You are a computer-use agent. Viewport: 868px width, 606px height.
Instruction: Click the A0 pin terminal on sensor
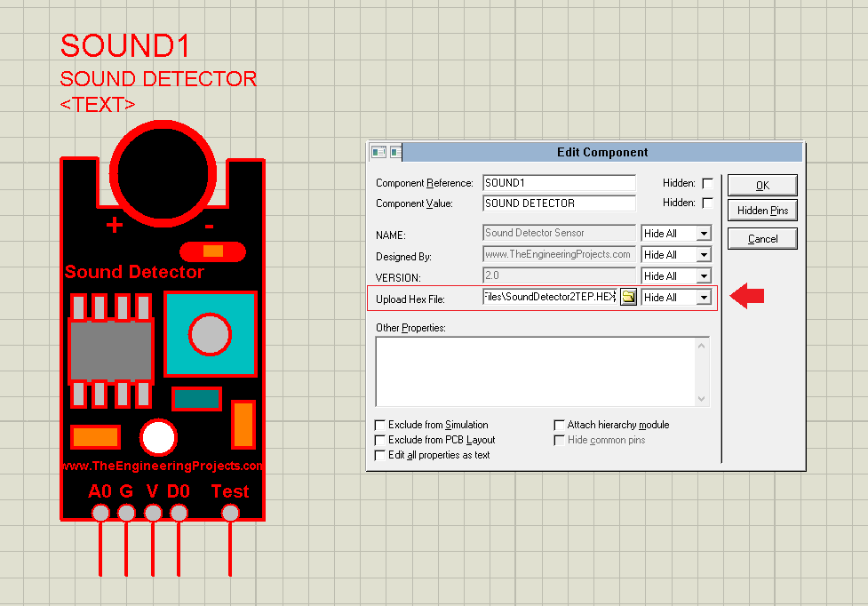100,513
